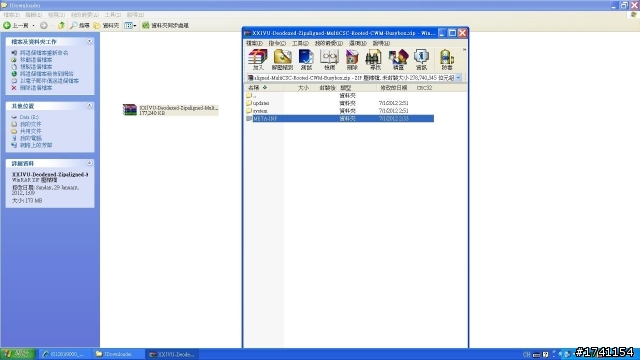
Task: Switch to XXIVU-Deode WinRAR taskbar button
Action: pyautogui.click(x=172, y=354)
